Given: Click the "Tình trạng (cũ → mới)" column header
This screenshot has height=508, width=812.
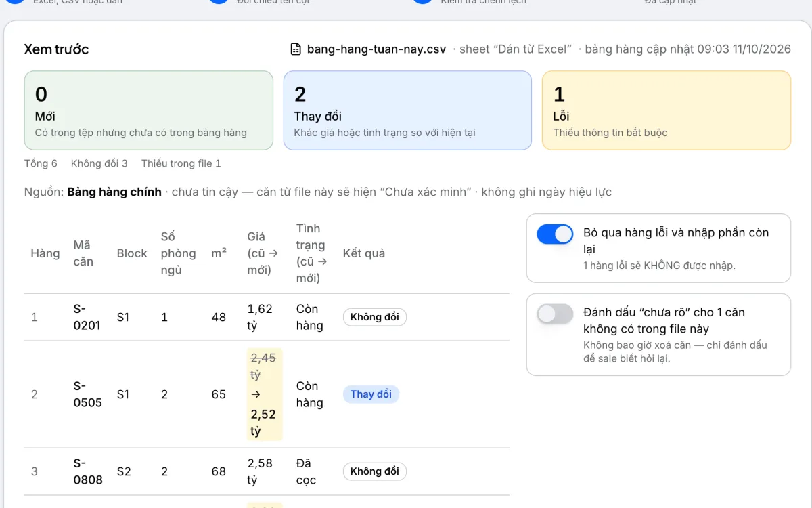Looking at the screenshot, I should tap(311, 253).
